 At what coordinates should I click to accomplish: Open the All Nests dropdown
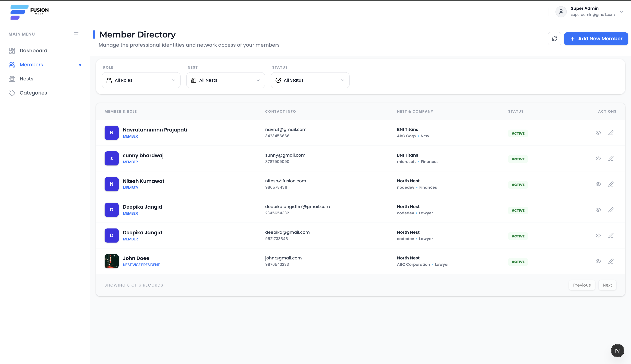point(226,80)
